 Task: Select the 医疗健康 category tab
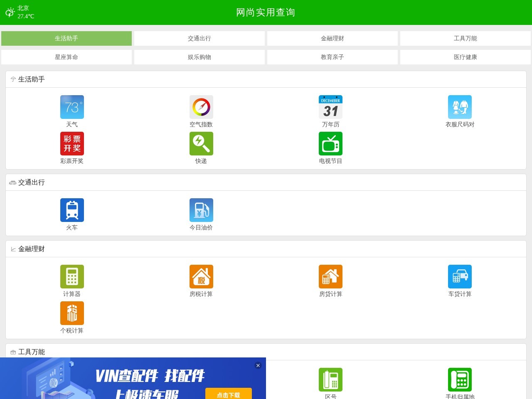coord(465,57)
